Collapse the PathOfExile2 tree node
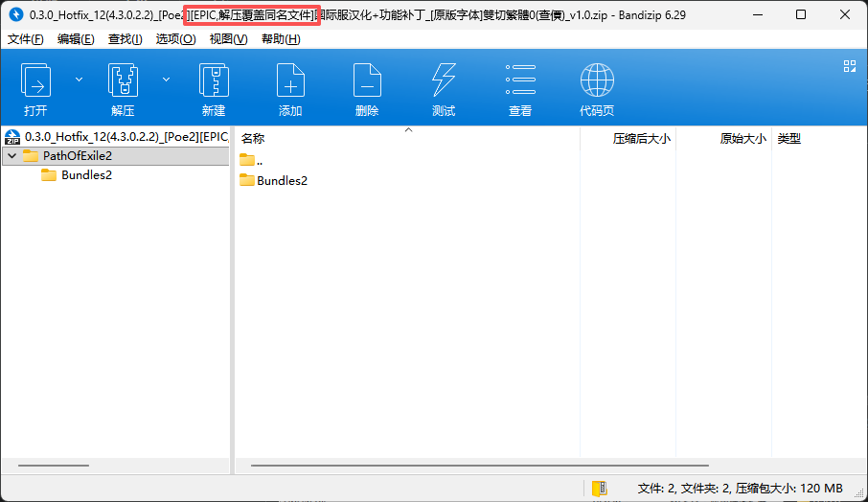 point(12,156)
